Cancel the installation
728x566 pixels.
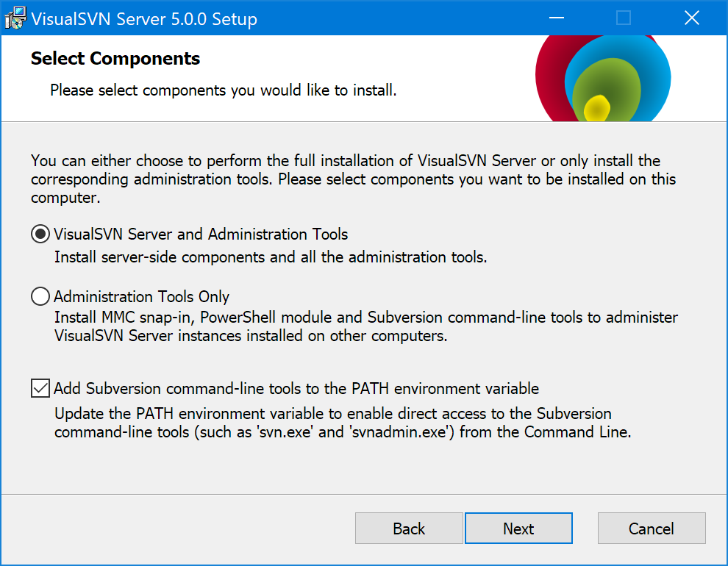tap(651, 529)
